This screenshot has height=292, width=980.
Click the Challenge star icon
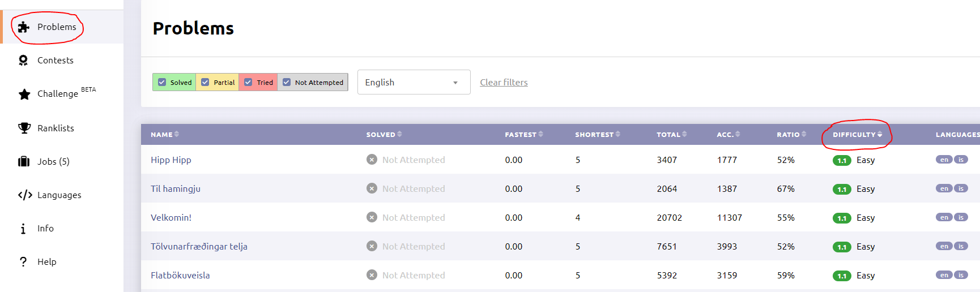[24, 94]
